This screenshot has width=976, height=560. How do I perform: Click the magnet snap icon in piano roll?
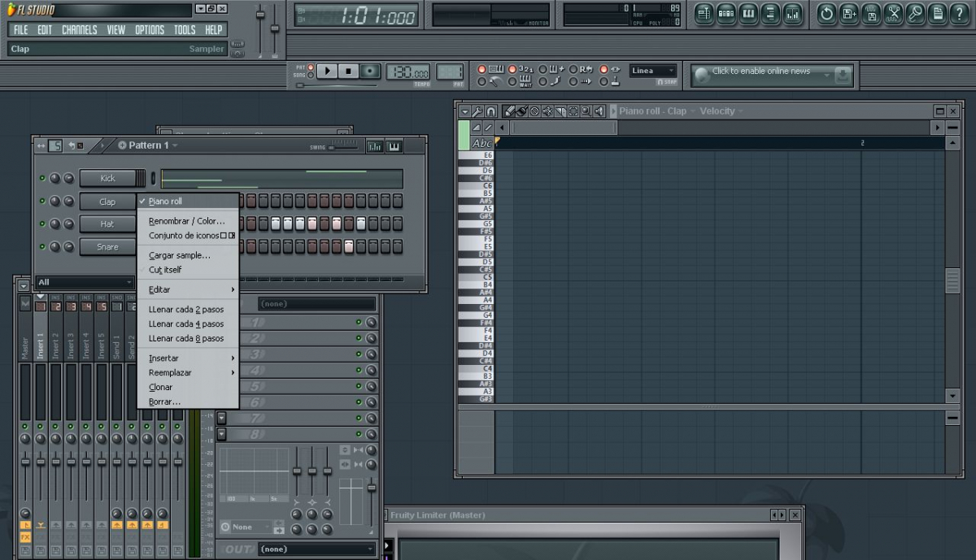coord(491,111)
